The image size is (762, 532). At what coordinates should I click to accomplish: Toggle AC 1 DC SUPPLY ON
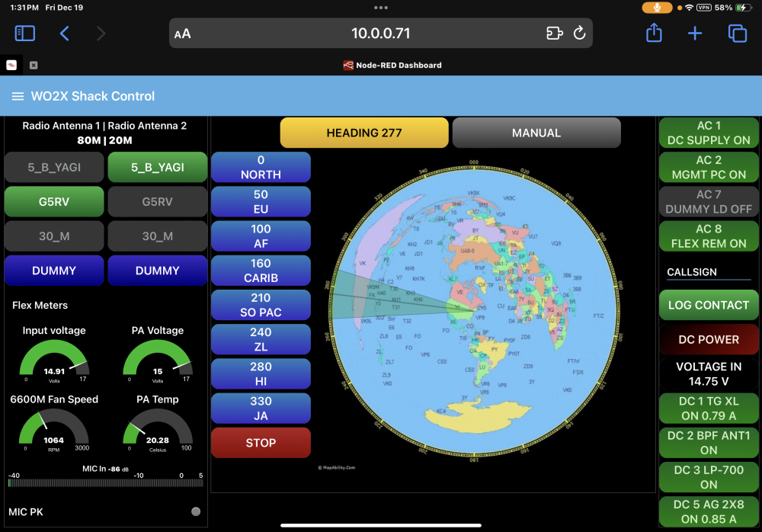pyautogui.click(x=709, y=133)
